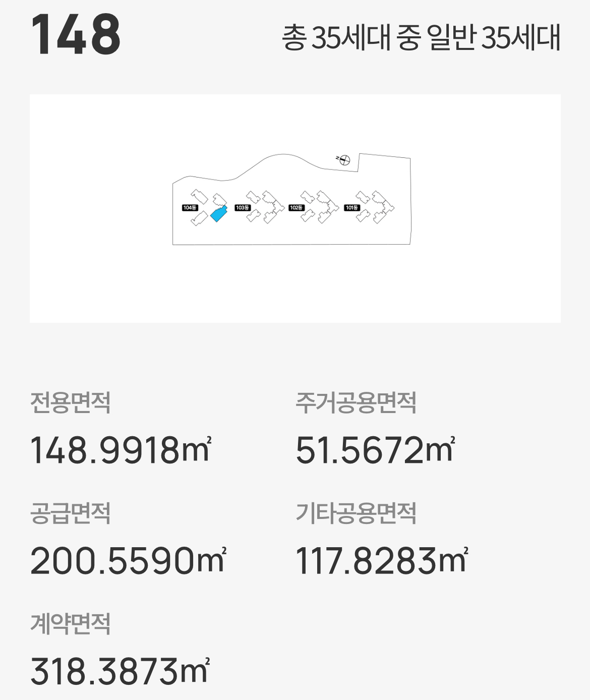Click the 공급면적 label

[x=70, y=513]
